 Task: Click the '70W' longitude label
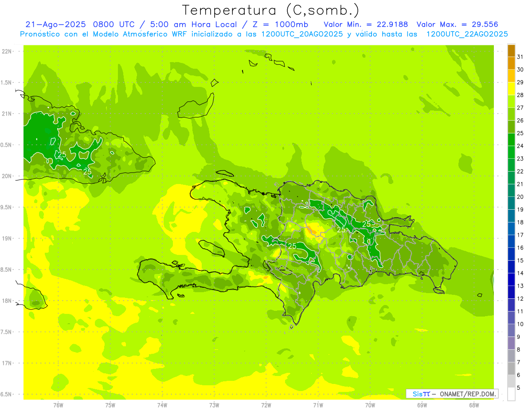(x=370, y=405)
